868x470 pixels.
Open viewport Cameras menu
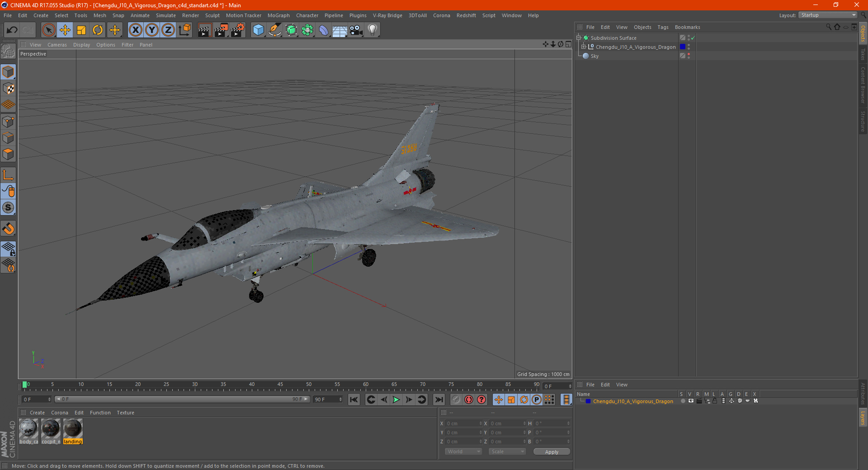pyautogui.click(x=57, y=45)
